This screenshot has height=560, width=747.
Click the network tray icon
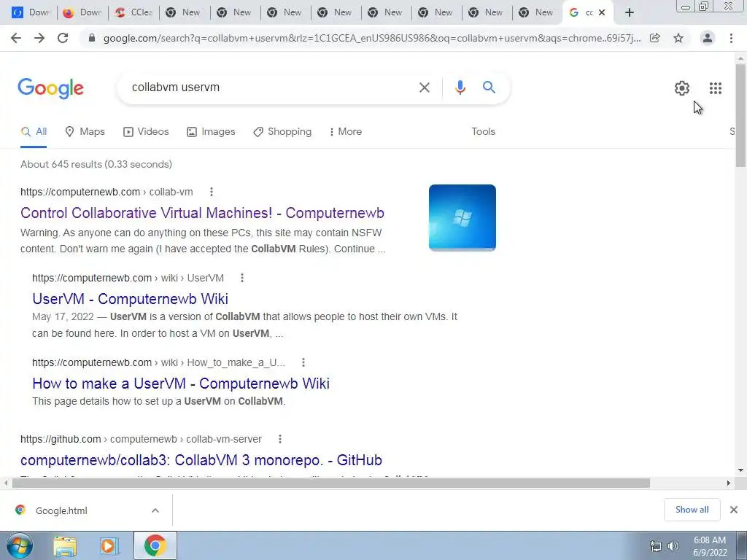click(656, 546)
